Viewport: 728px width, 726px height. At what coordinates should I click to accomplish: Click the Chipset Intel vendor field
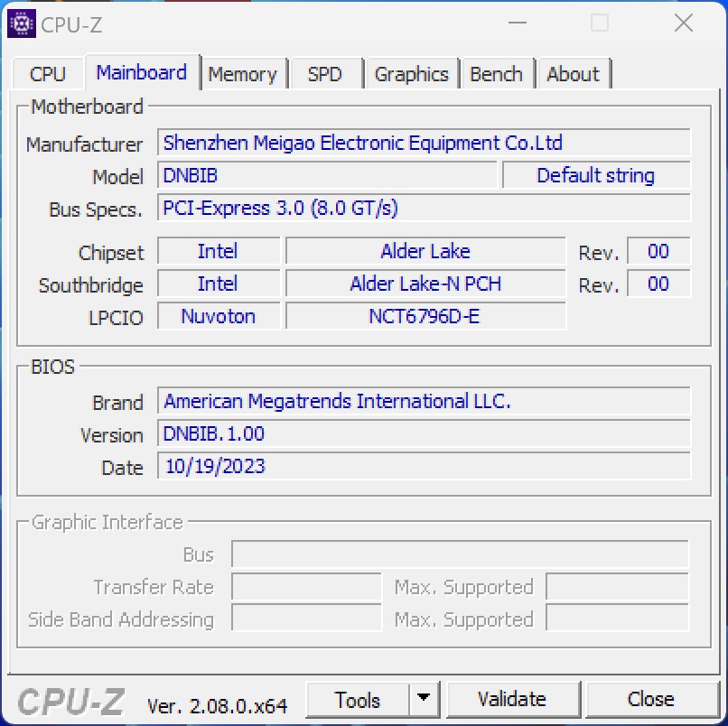click(219, 251)
